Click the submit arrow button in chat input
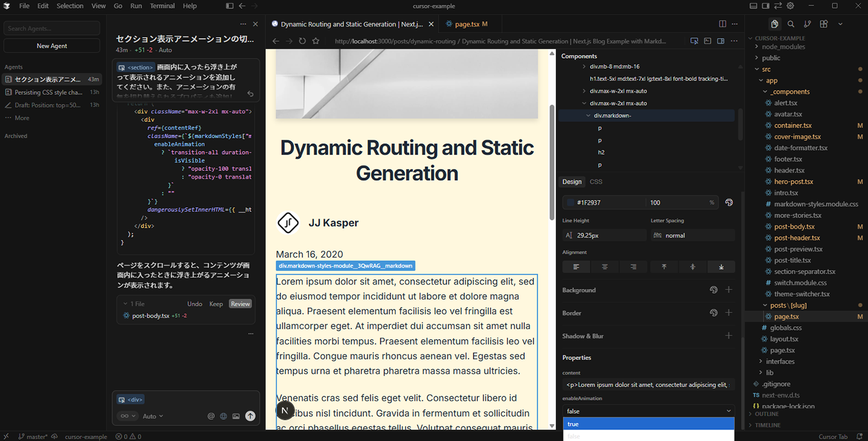This screenshot has width=868, height=441. pyautogui.click(x=250, y=416)
